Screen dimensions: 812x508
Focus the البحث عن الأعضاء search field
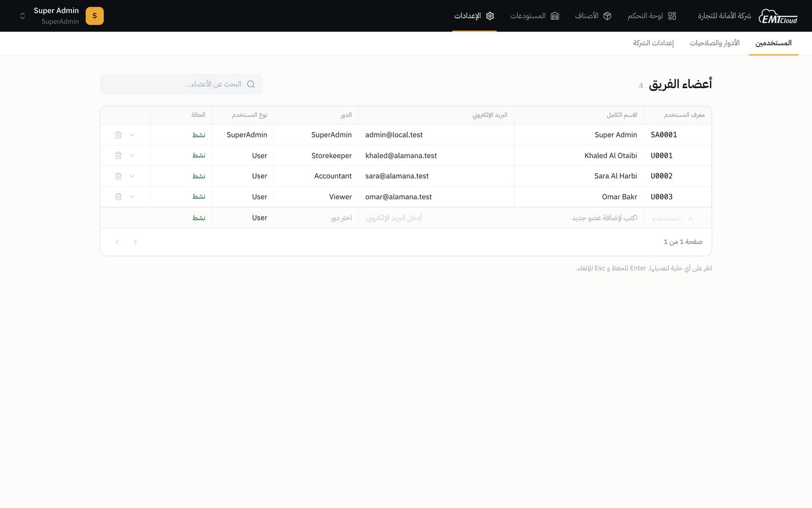pos(181,84)
